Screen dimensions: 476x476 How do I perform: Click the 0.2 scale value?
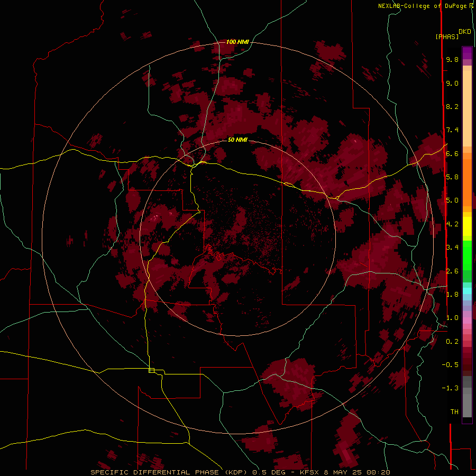coord(452,342)
